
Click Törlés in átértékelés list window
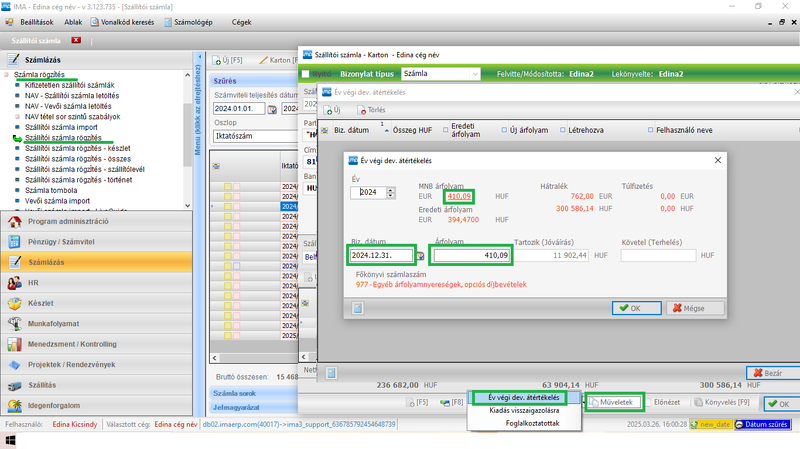(371, 110)
